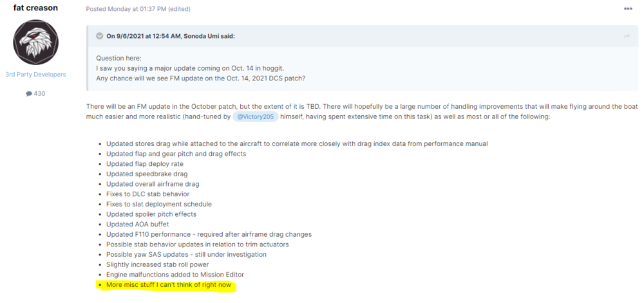Click the 'Updated F110 performance' list item
Viewport: 644px width, 303px height.
(209, 234)
